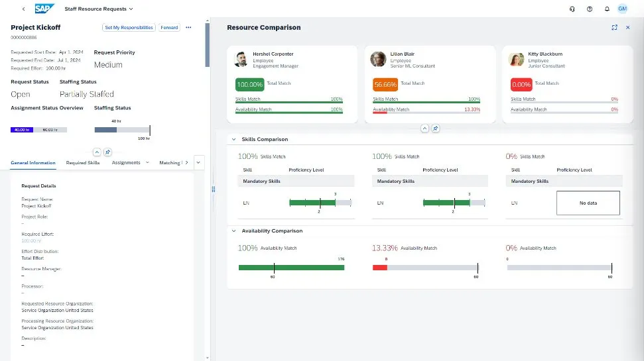
Task: Collapse the Resource Comparison header
Action: pos(425,129)
